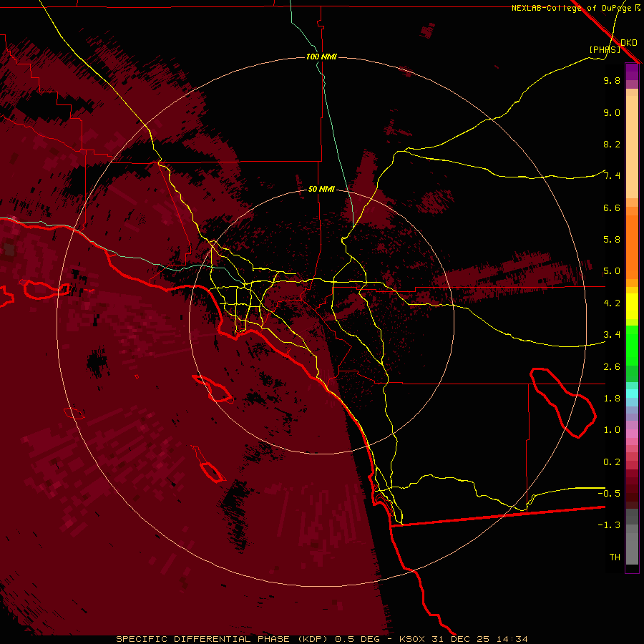Click the 9.8 scale value
This screenshot has height=644, width=644.
point(612,81)
